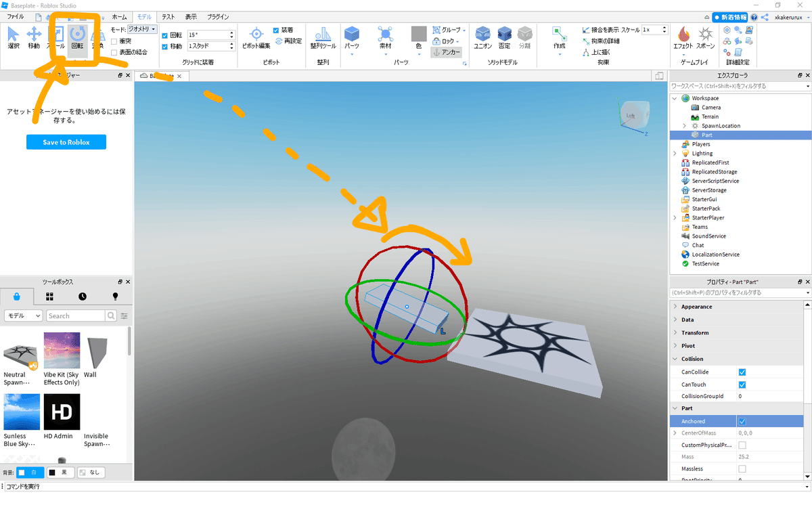
Task: Check the CustomPhysicalProperties box
Action: (x=742, y=445)
